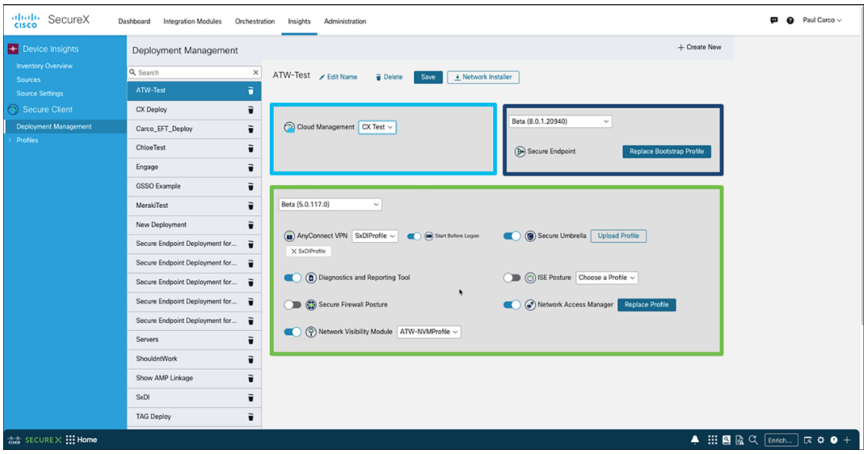Clear the deployment search with the X

tap(255, 72)
